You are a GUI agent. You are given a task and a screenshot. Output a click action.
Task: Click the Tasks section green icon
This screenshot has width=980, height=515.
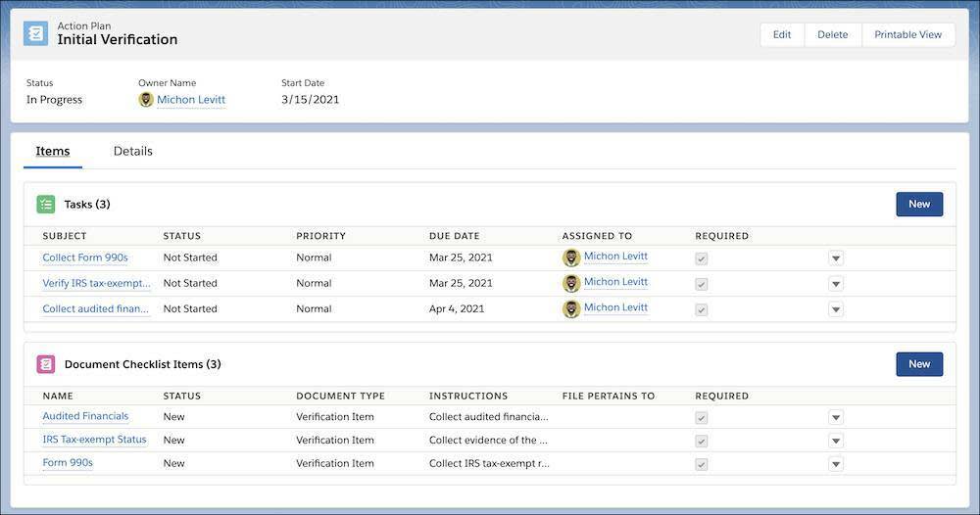pyautogui.click(x=46, y=204)
